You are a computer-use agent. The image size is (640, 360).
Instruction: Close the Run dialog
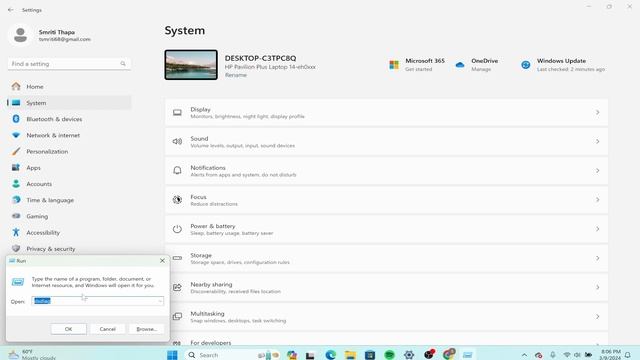[x=162, y=260]
